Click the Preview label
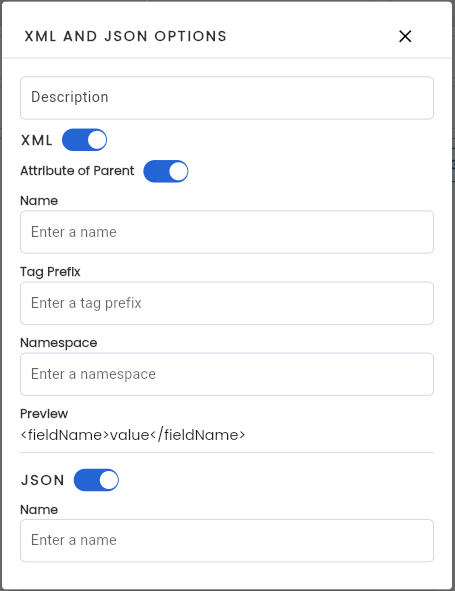Screen dimensions: 455x591 point(44,413)
